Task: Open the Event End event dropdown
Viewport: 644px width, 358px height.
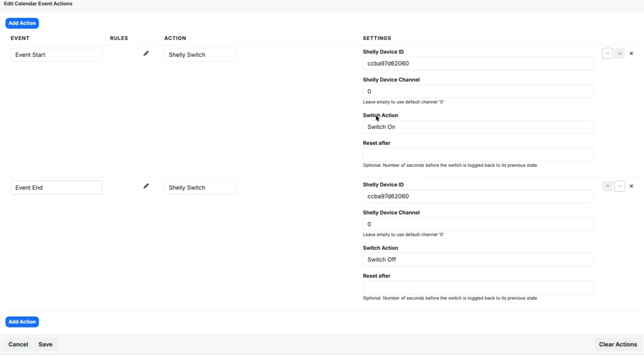Action: coord(56,188)
